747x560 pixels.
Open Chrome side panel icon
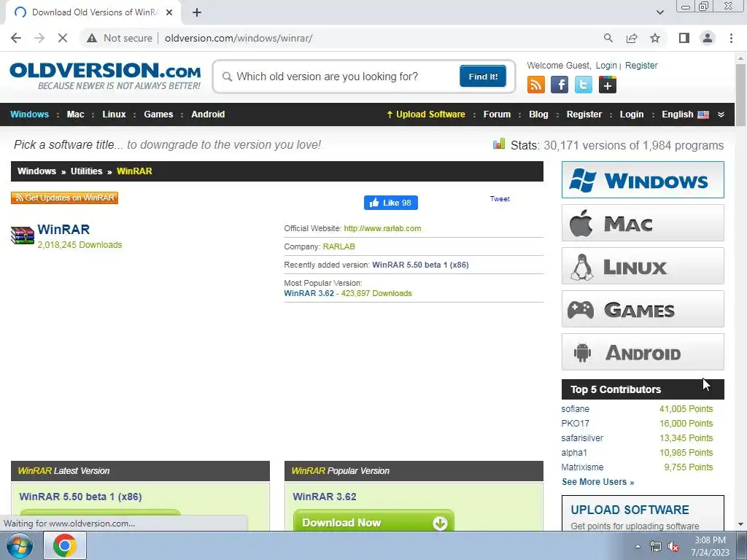coord(684,38)
